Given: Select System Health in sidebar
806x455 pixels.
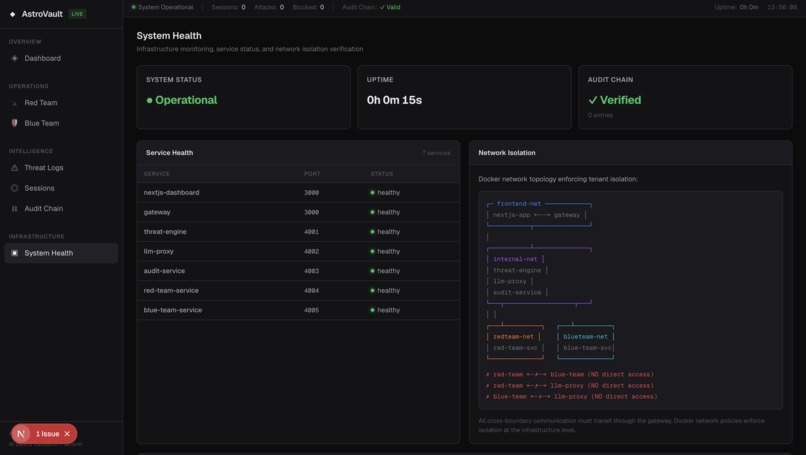Looking at the screenshot, I should [x=61, y=253].
